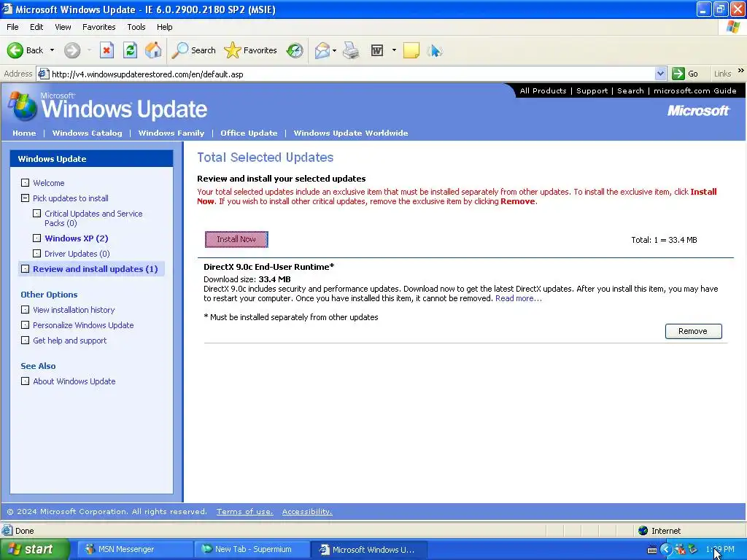Select Critical Updates and Service Packs (0)
The width and height of the screenshot is (747, 560).
(93, 218)
